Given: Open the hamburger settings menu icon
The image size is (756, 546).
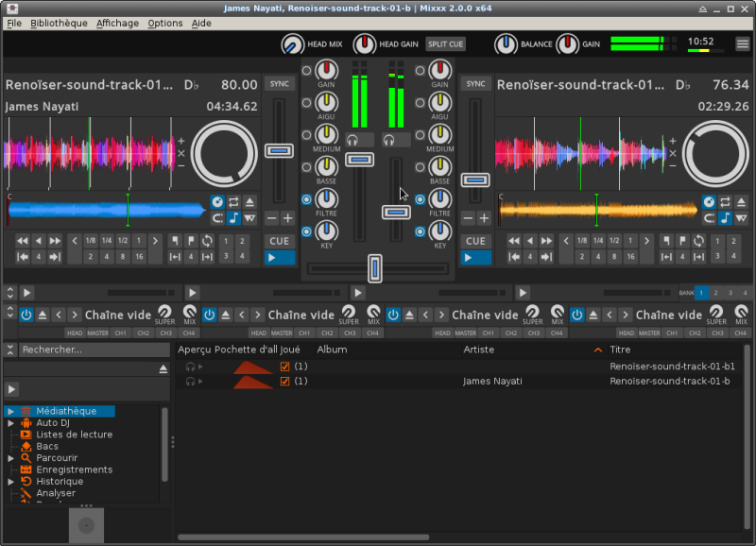Looking at the screenshot, I should pyautogui.click(x=742, y=43).
